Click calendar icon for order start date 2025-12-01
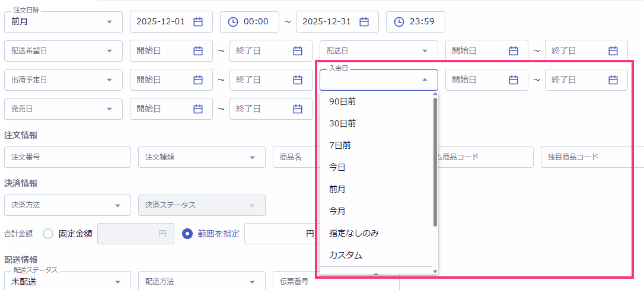This screenshot has width=644, height=290. coord(198,22)
